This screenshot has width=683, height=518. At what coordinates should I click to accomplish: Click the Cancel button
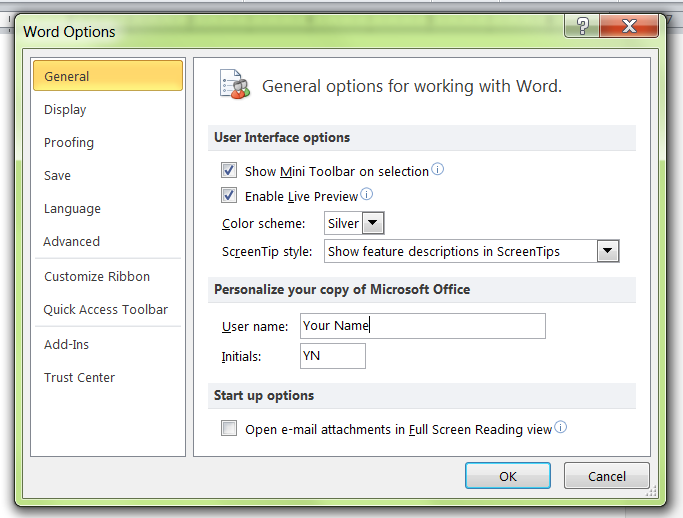click(x=607, y=476)
